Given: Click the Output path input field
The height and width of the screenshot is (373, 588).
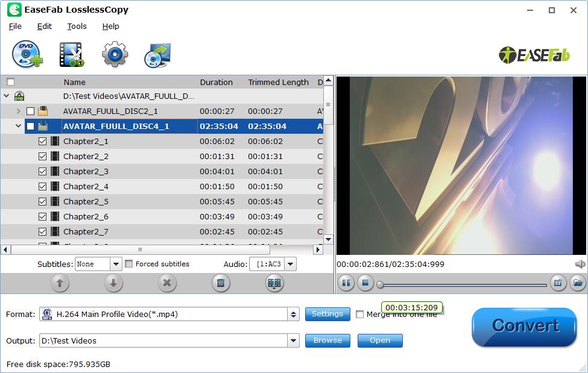Looking at the screenshot, I should (163, 340).
